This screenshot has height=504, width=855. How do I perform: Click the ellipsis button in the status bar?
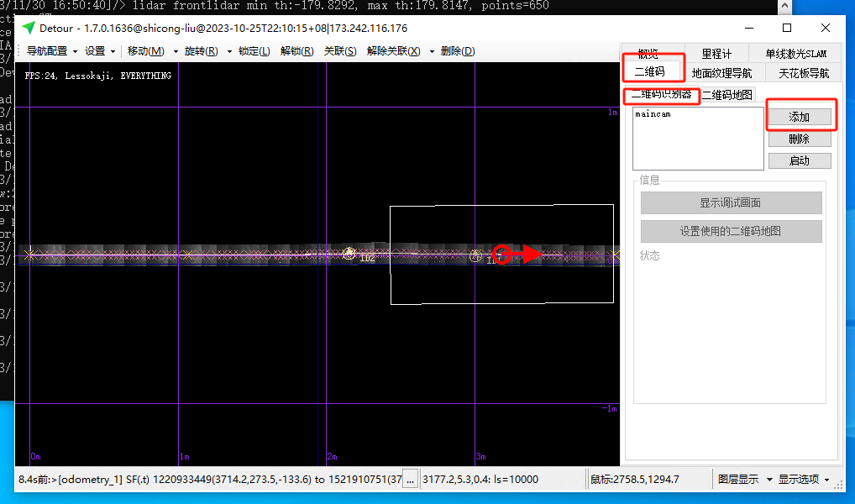pyautogui.click(x=410, y=480)
